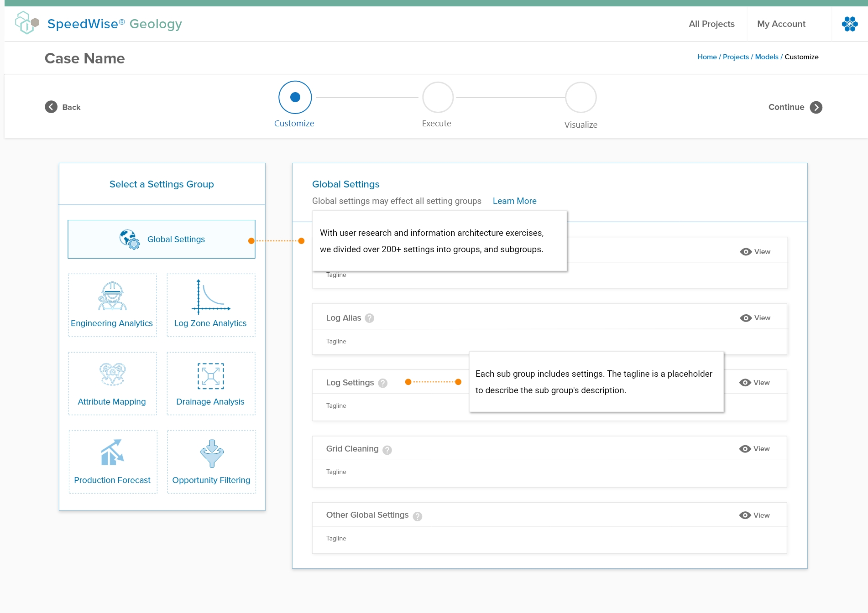Click the Projects breadcrumb link
The image size is (868, 613).
(736, 57)
